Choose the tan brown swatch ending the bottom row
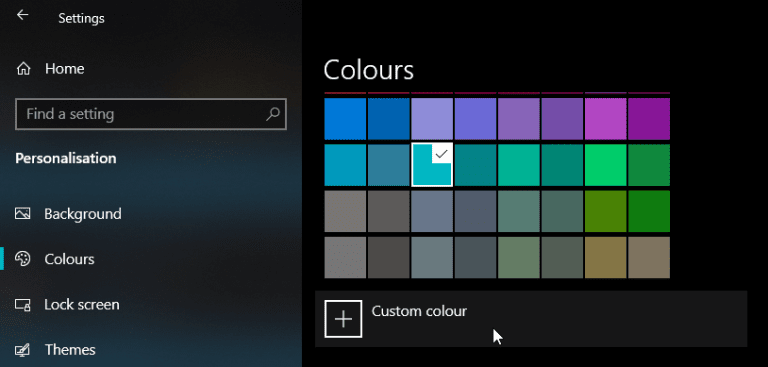The height and width of the screenshot is (367, 768). click(x=649, y=258)
